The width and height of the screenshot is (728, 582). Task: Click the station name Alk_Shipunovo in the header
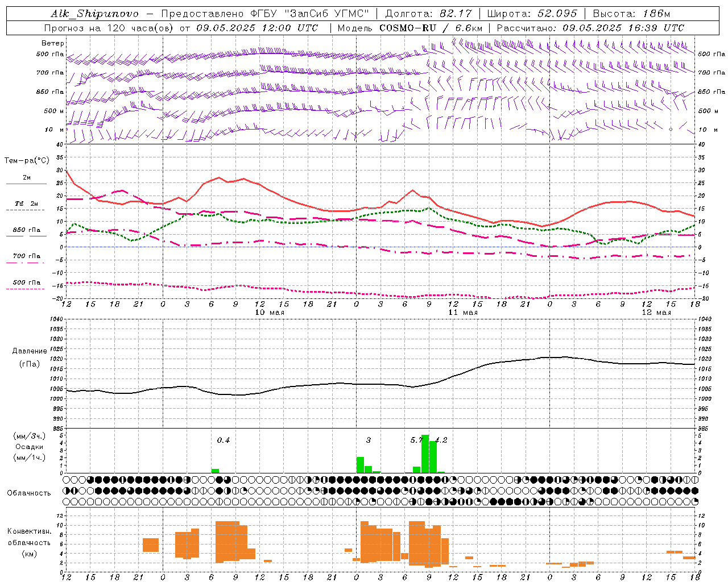94,14
